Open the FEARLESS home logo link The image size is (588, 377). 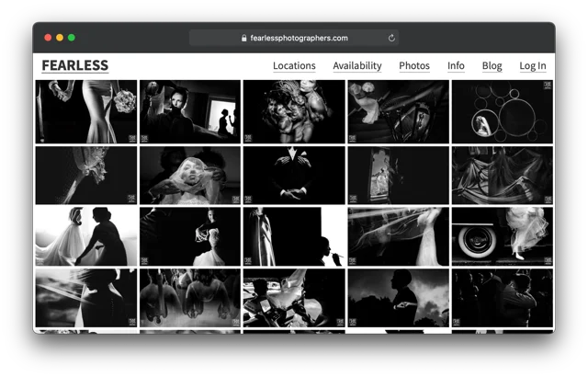[75, 65]
